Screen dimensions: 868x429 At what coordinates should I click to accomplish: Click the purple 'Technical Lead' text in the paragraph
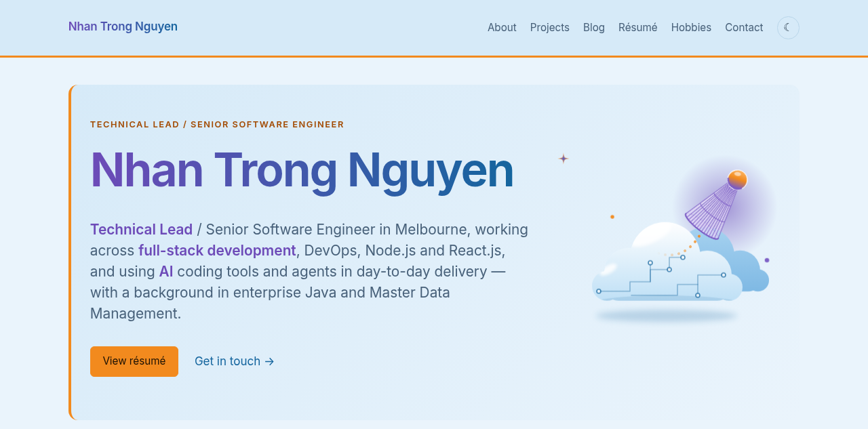click(x=141, y=230)
